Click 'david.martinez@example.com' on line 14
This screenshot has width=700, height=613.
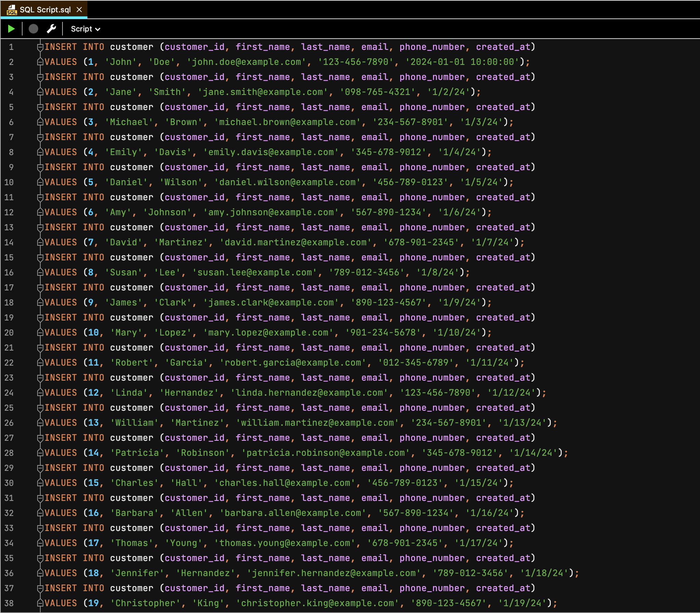tap(296, 243)
